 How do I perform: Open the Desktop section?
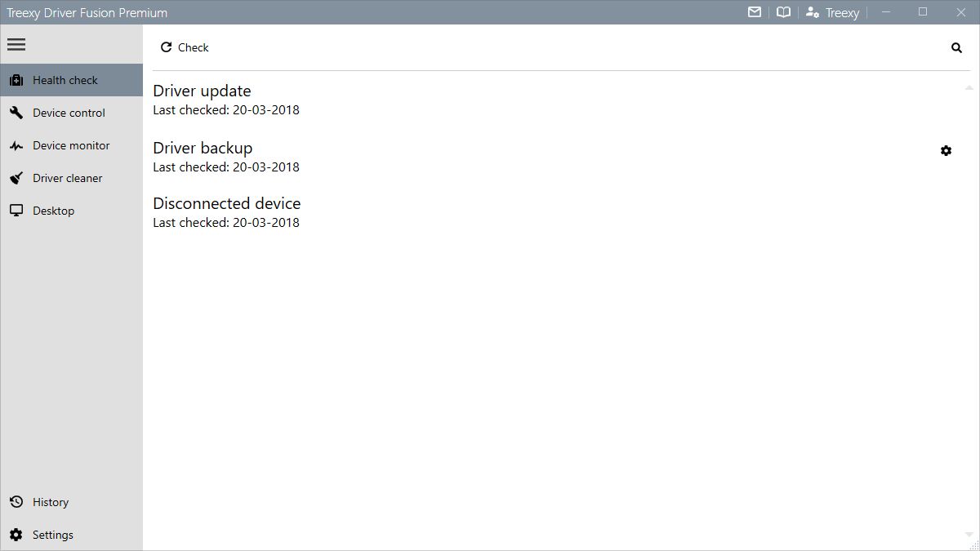52,210
